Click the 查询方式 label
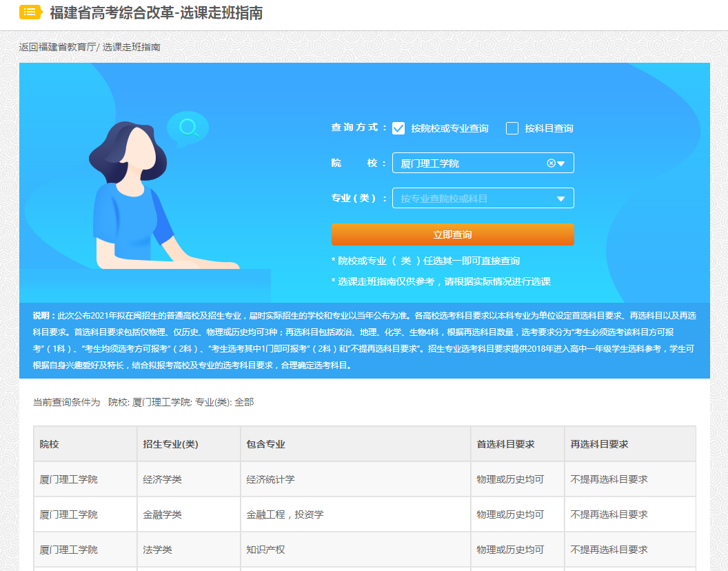The image size is (728, 571). [x=359, y=128]
